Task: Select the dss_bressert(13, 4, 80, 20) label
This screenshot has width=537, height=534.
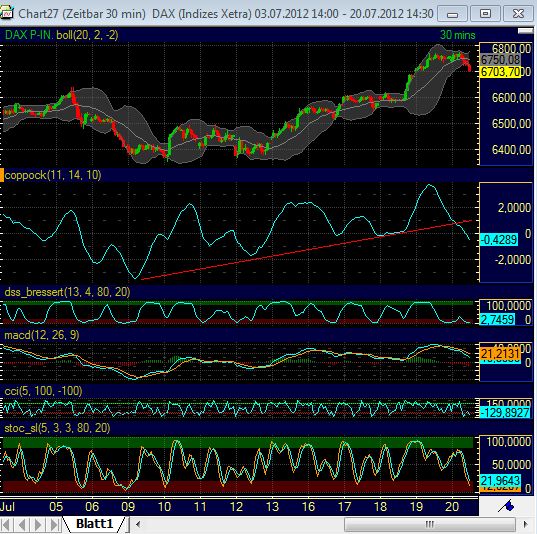Action: [x=67, y=292]
